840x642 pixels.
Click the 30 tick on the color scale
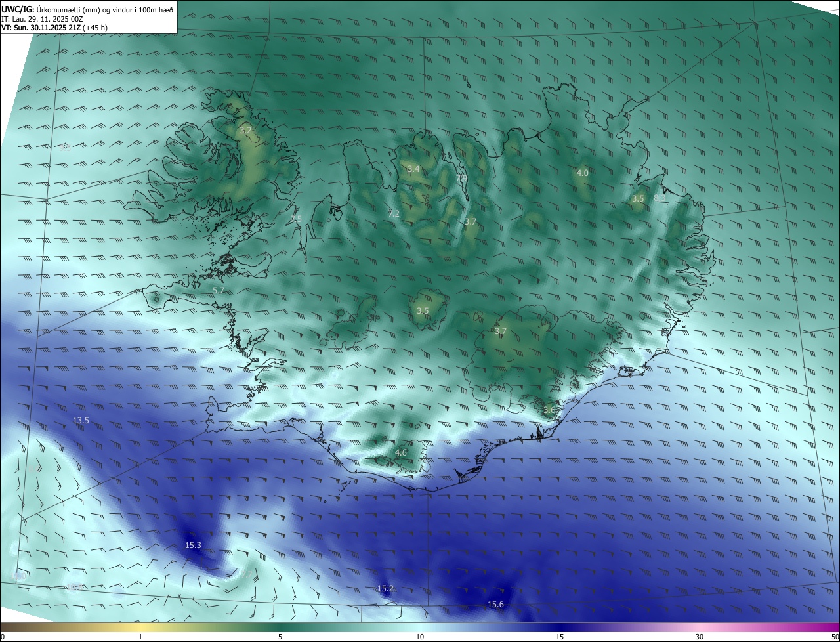(x=700, y=637)
